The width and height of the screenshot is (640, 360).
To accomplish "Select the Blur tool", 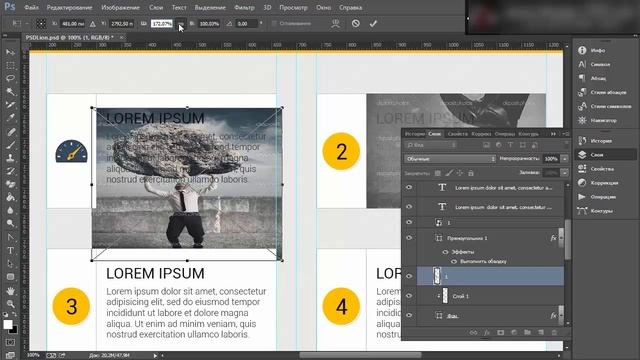I will 11,210.
